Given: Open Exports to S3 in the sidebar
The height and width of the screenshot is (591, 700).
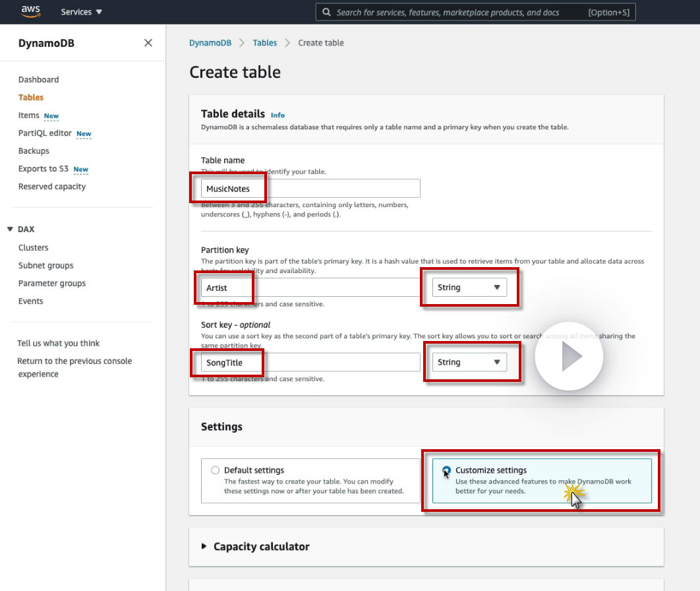Looking at the screenshot, I should [44, 169].
